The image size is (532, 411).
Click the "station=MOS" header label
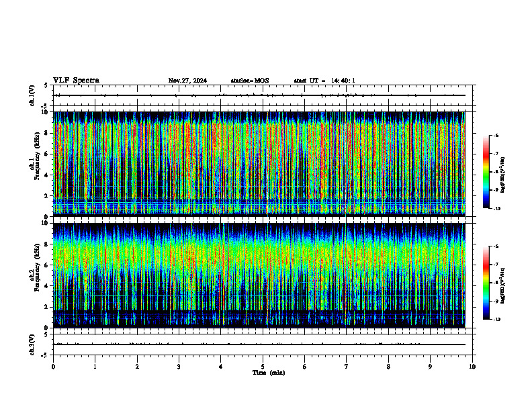coord(250,81)
